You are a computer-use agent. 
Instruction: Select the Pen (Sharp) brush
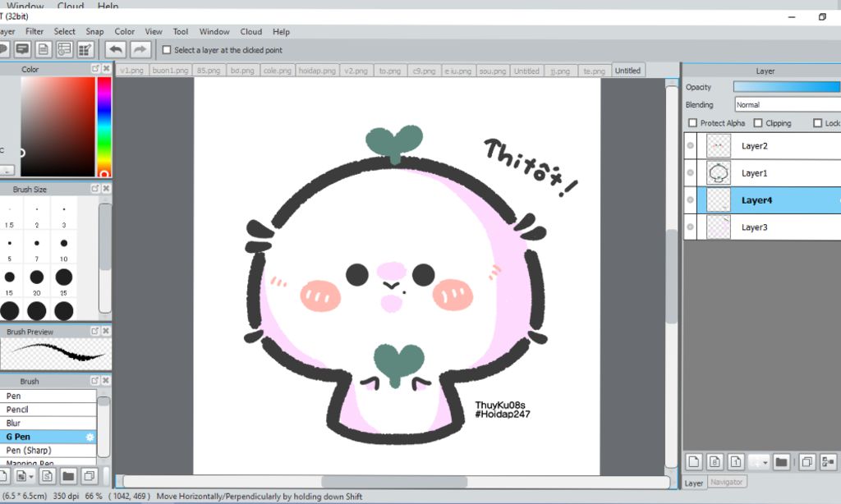pos(48,451)
